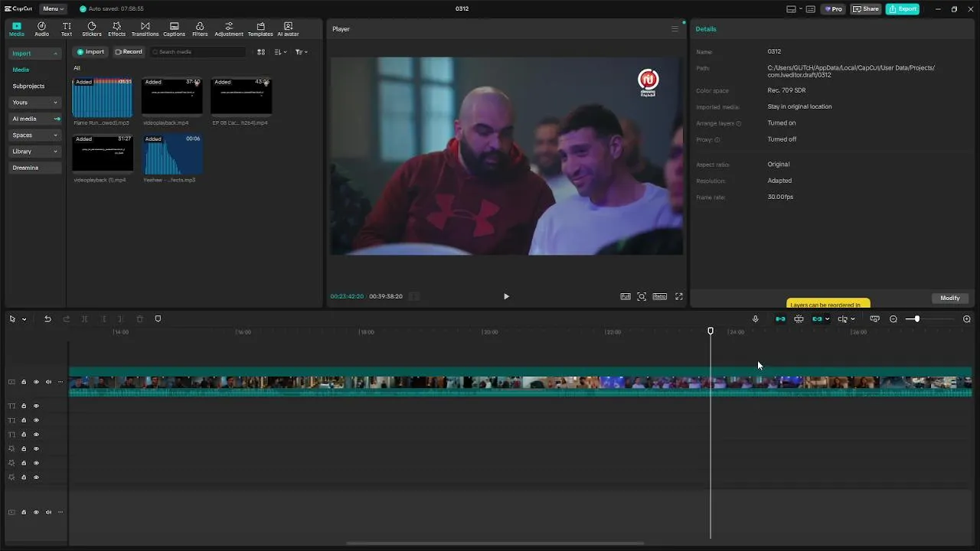Screen dimensions: 980x551
Task: Open the AI avatar panel icon
Action: coord(288,29)
